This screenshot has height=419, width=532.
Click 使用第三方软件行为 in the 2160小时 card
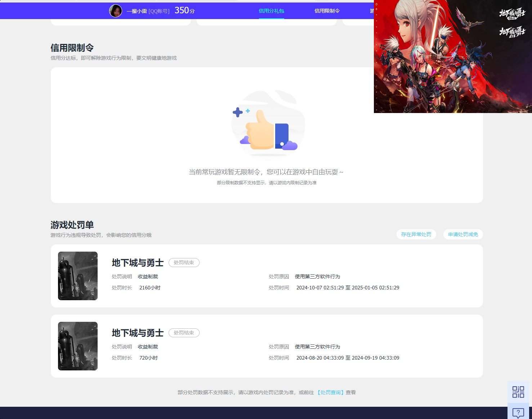point(317,276)
